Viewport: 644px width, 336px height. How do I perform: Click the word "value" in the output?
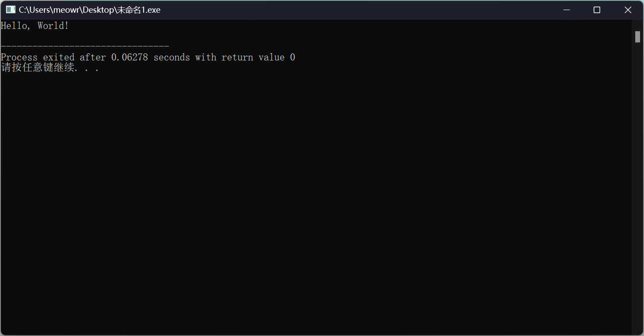(271, 57)
